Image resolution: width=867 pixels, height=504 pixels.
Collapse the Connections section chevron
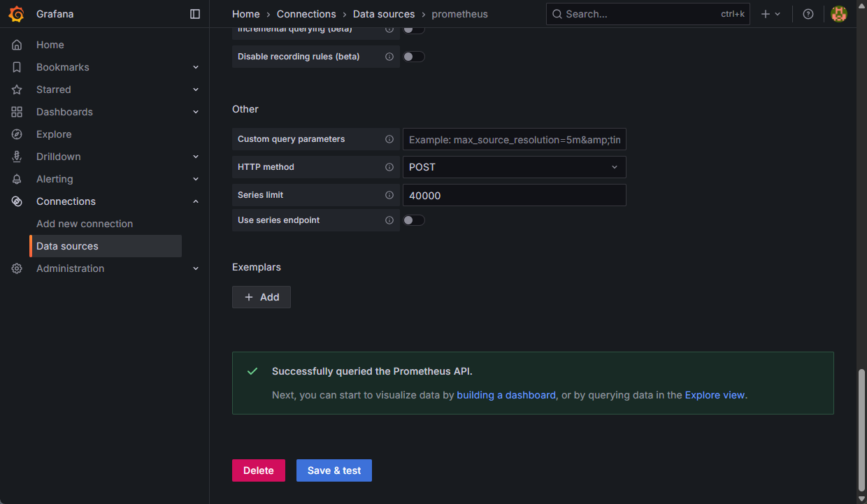point(196,201)
